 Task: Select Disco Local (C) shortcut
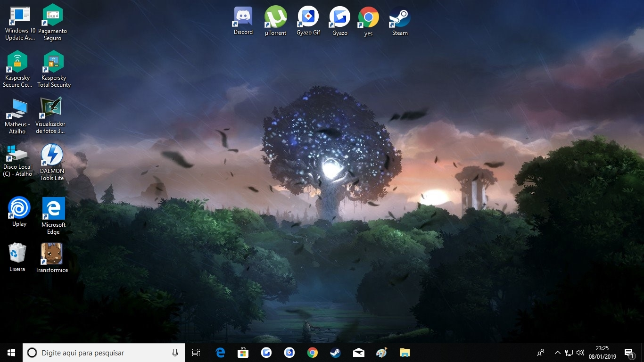point(17,161)
